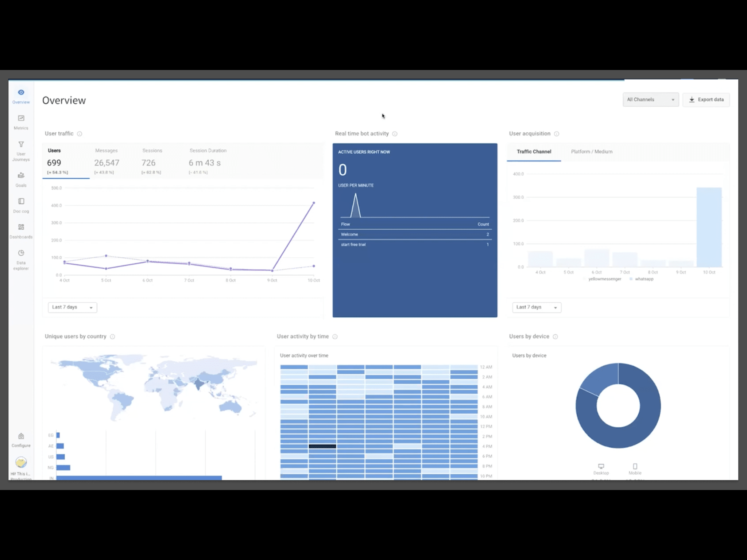Open User traffic Last 7 days dropdown
The image size is (747, 560).
[x=72, y=307]
